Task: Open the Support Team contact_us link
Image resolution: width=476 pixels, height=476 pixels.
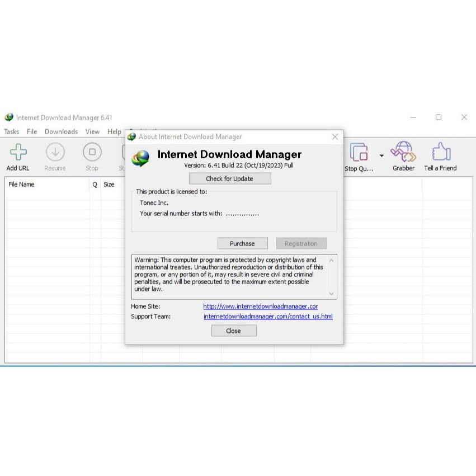Action: [268, 317]
